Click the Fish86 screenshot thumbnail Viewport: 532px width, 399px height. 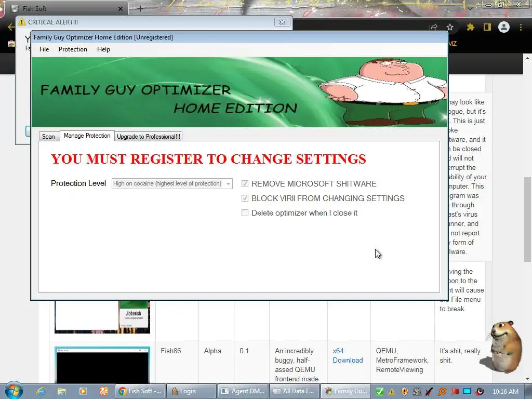click(x=102, y=365)
